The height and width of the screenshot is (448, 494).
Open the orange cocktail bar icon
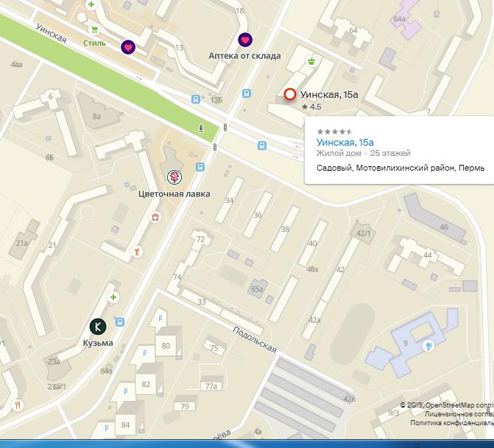135,252
